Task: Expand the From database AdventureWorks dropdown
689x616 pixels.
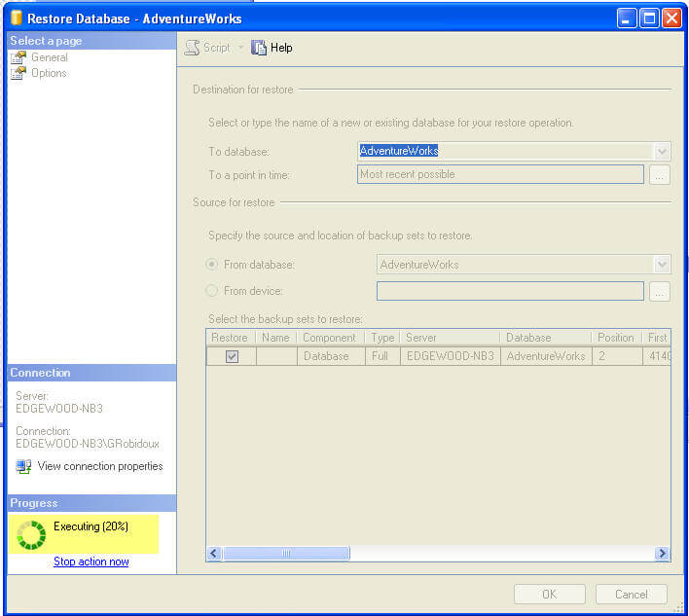Action: point(662,265)
